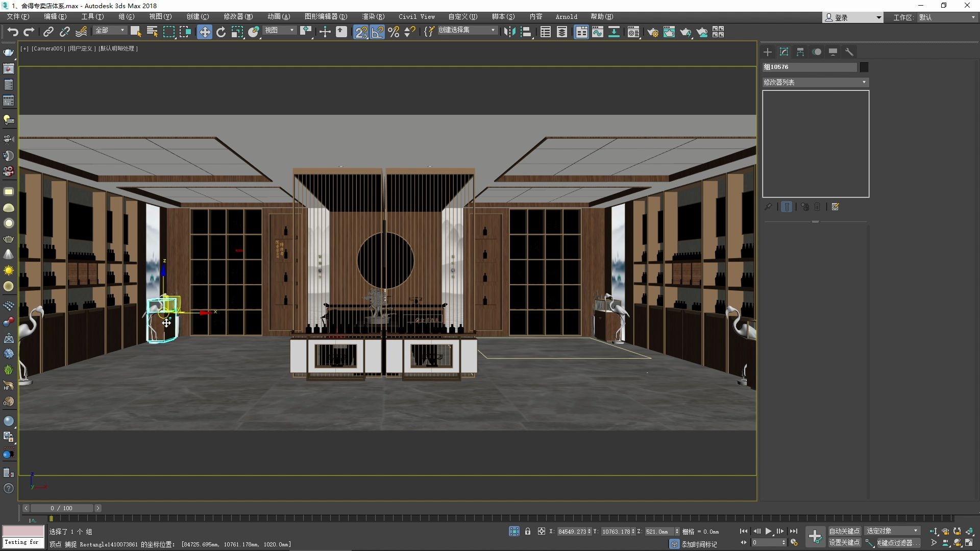
Task: Toggle the selection lock padlock
Action: pos(528,531)
